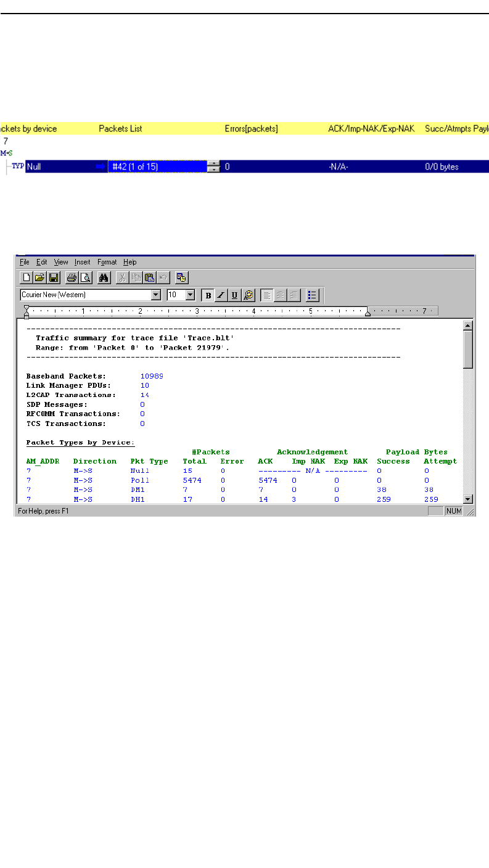Click the '#42 (1 of 15)' packet field

point(158,166)
